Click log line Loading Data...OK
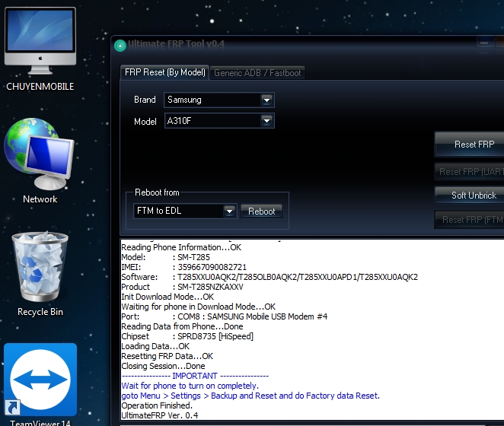The image size is (504, 426). click(155, 346)
